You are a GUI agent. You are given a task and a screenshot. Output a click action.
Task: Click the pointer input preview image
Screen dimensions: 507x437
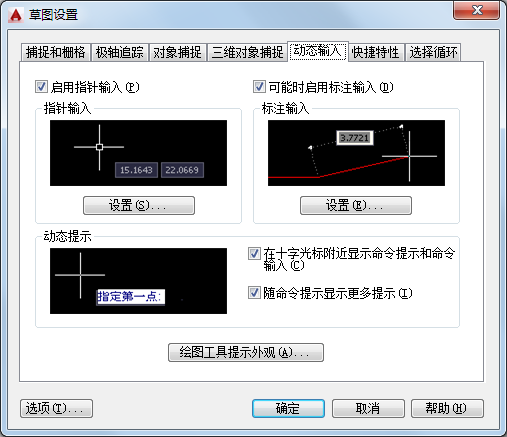138,153
